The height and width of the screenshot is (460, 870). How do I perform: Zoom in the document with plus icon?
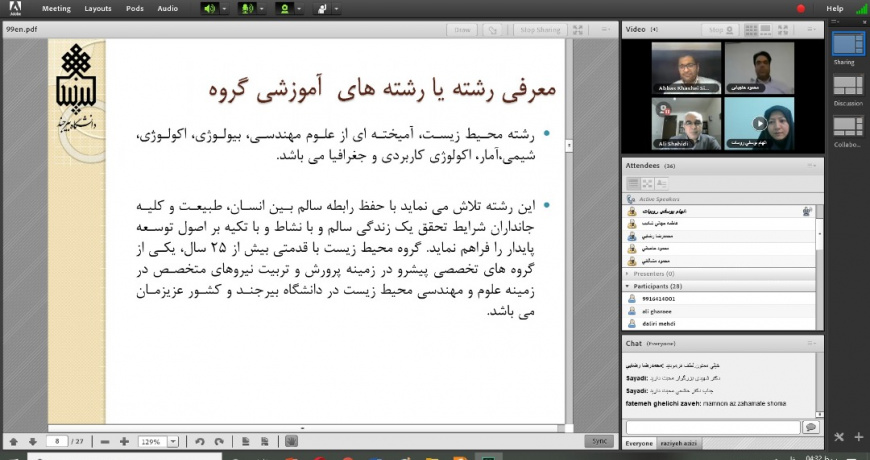click(x=124, y=442)
